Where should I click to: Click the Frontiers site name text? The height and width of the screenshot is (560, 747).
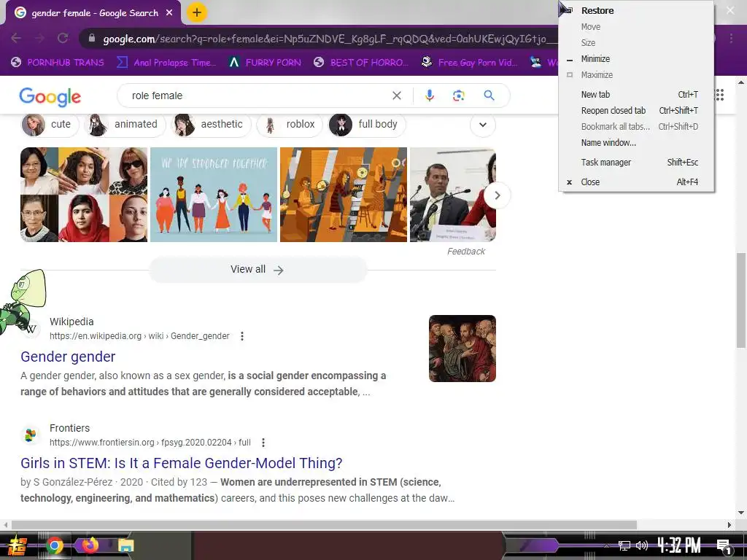tap(69, 428)
